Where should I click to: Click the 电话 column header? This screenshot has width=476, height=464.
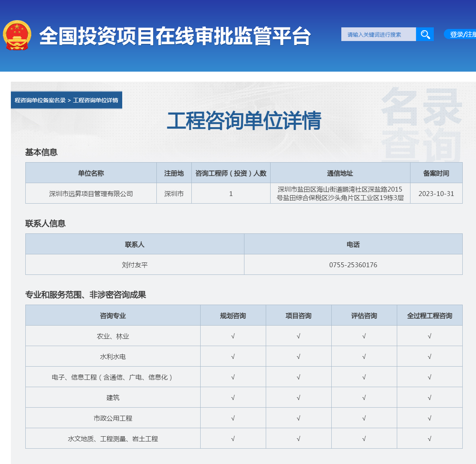(353, 244)
